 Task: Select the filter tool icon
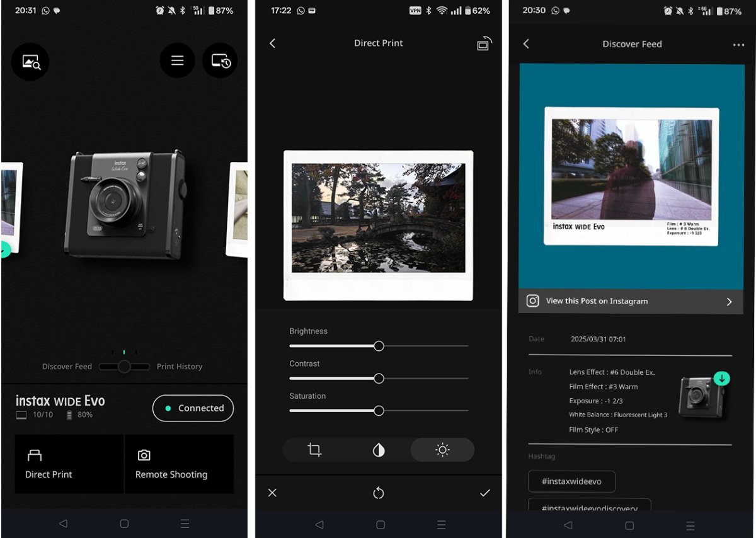(x=379, y=450)
